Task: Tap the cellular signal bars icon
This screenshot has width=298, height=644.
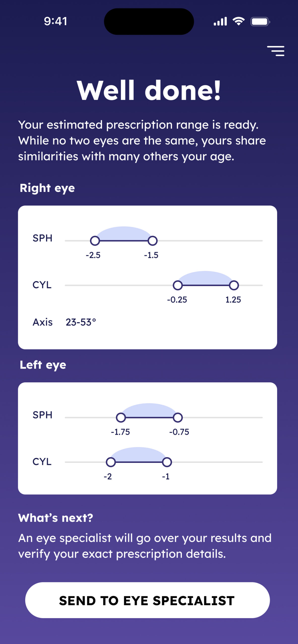Action: click(x=220, y=21)
